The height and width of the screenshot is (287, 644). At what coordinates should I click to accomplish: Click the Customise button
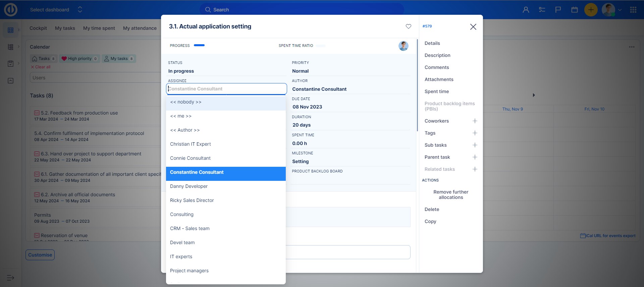(40, 255)
